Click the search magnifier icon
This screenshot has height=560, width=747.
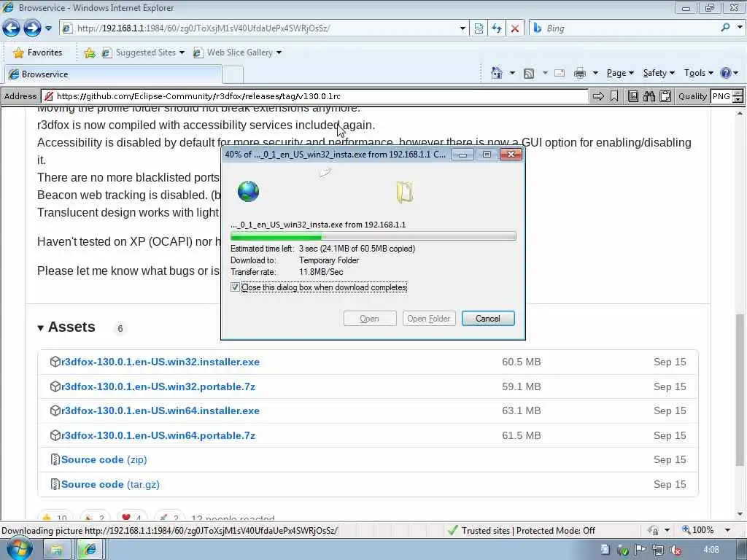(726, 28)
